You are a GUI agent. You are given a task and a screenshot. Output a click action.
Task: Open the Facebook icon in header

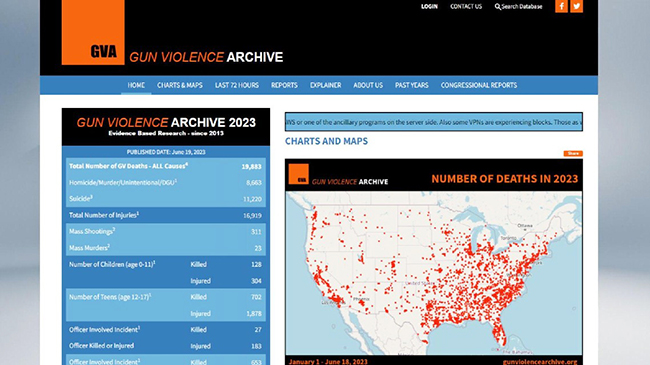[x=561, y=6]
